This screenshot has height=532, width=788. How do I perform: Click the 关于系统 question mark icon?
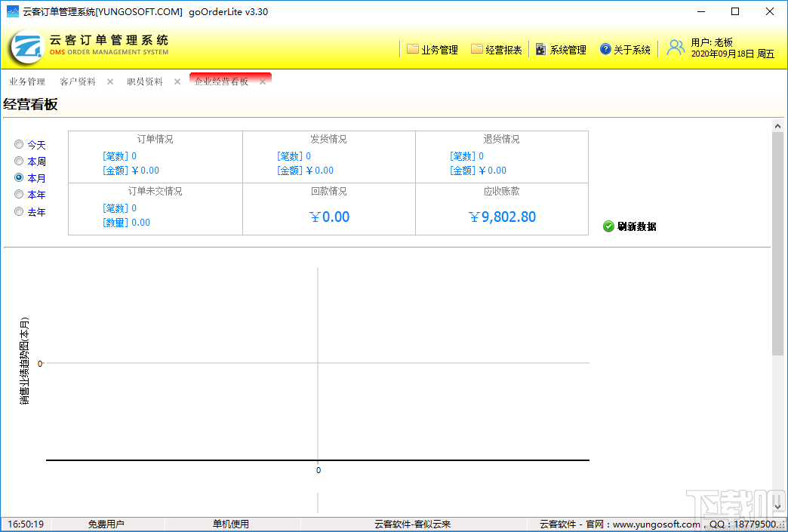605,48
